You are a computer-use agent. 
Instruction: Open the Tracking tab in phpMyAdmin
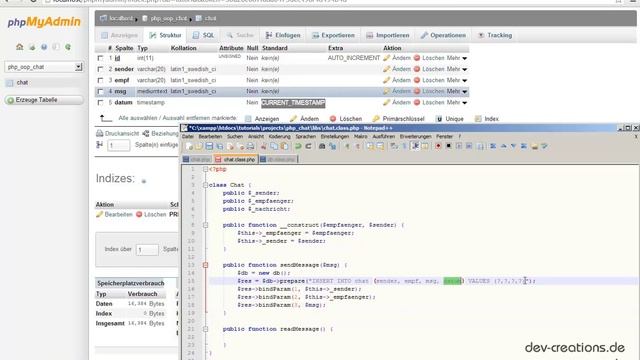(495, 35)
